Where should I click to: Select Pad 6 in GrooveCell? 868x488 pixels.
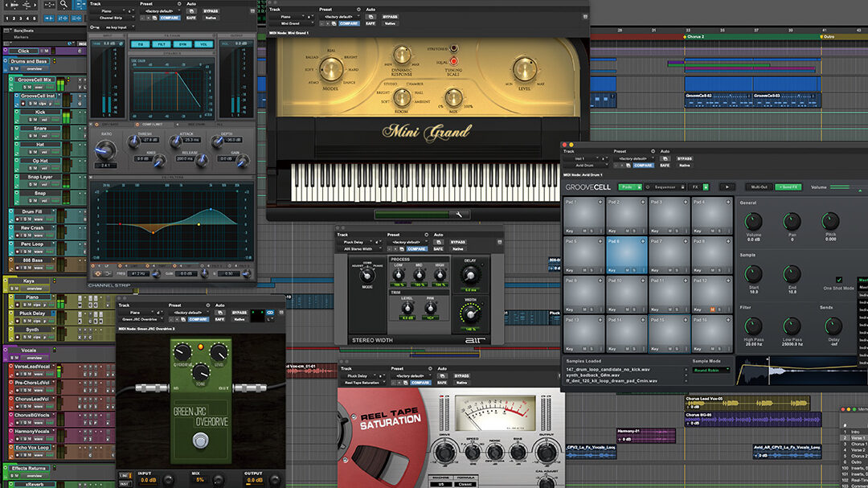coord(626,253)
